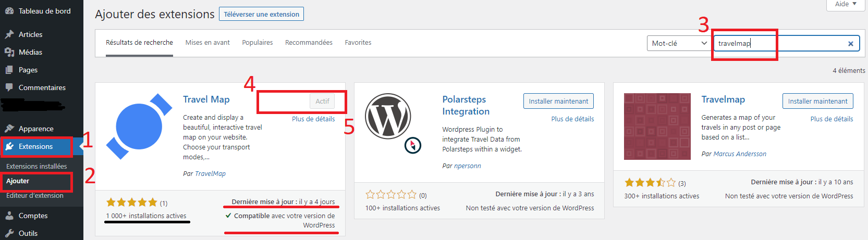Click the Articles pushpin icon
The width and height of the screenshot is (868, 240).
pyautogui.click(x=9, y=34)
